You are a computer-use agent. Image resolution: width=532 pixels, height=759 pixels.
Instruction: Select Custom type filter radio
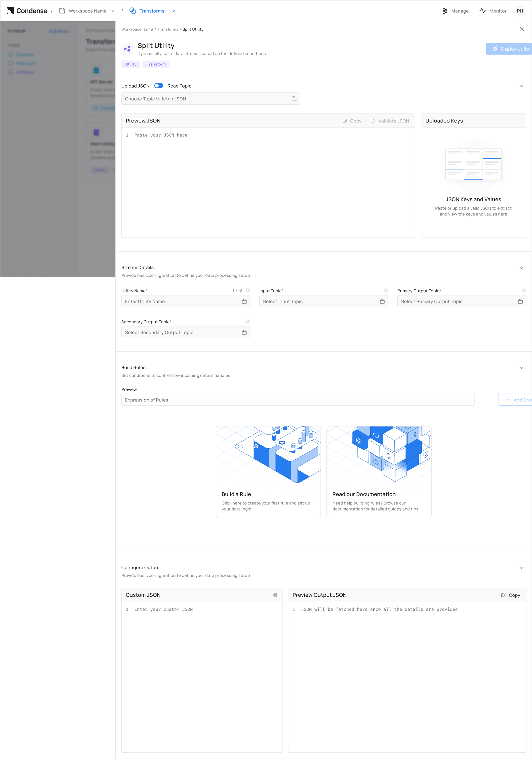coord(11,55)
